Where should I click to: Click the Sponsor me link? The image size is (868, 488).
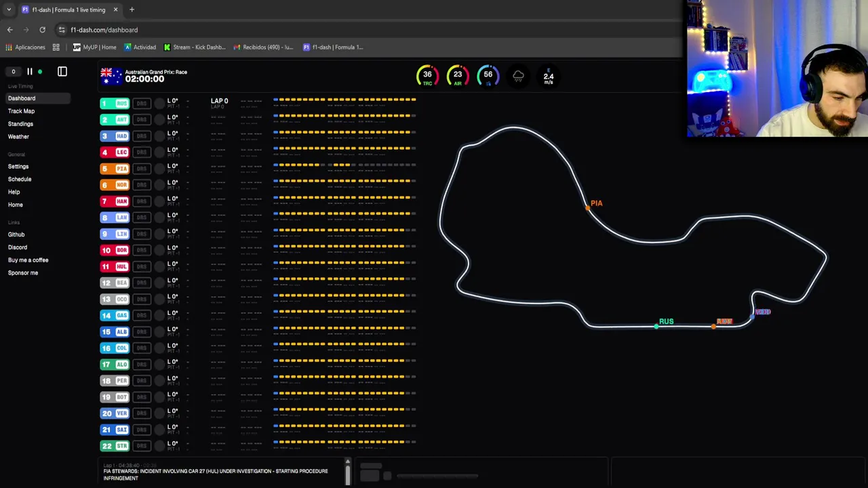pyautogui.click(x=23, y=273)
